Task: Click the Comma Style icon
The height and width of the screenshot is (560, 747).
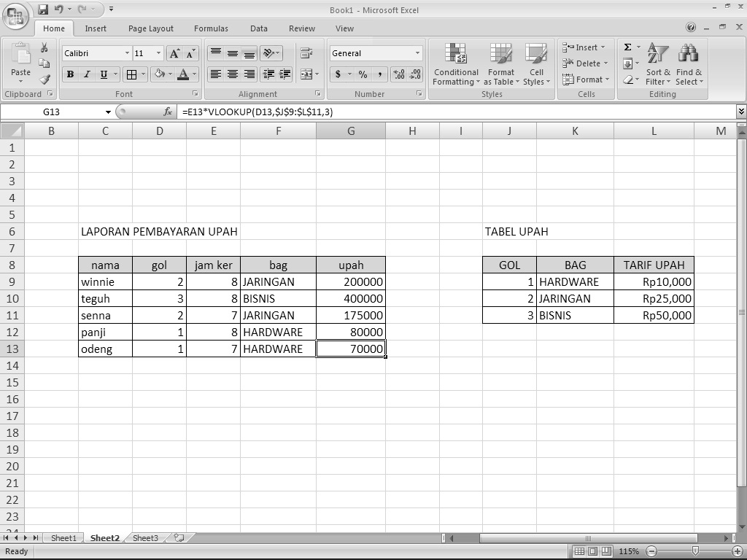Action: [x=379, y=74]
